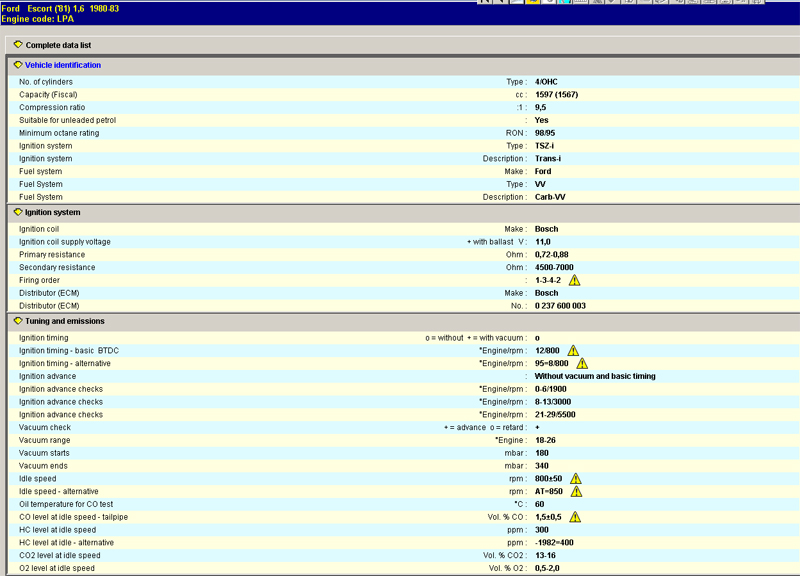Show warning for CO level at idle tailpipe
This screenshot has height=576, width=800.
[x=575, y=517]
